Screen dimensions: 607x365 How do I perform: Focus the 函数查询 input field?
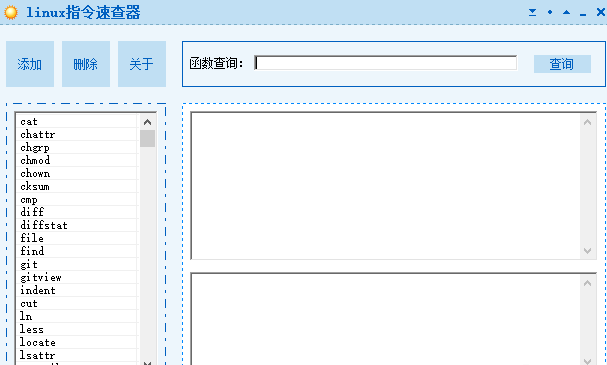(x=386, y=63)
